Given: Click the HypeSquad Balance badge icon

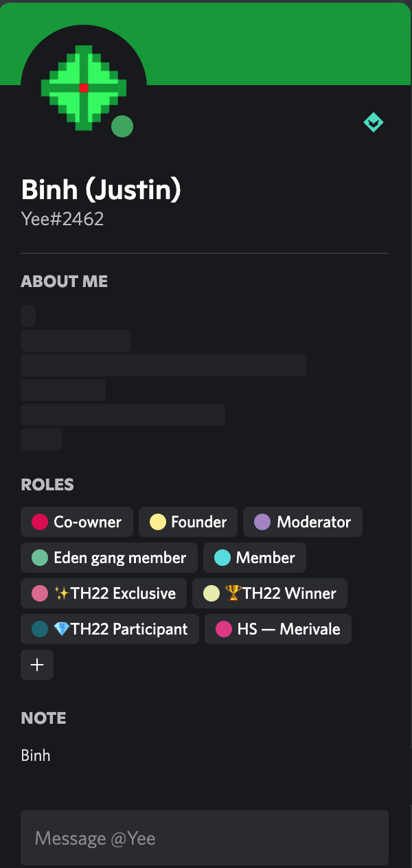Looking at the screenshot, I should [374, 123].
